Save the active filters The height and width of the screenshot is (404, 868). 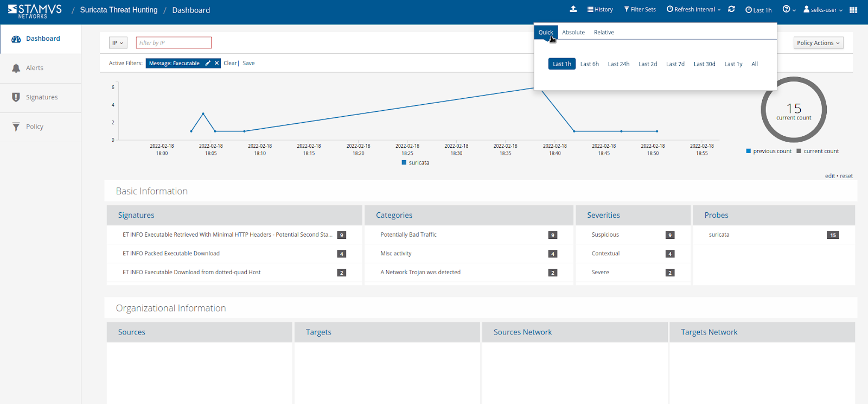(x=248, y=64)
